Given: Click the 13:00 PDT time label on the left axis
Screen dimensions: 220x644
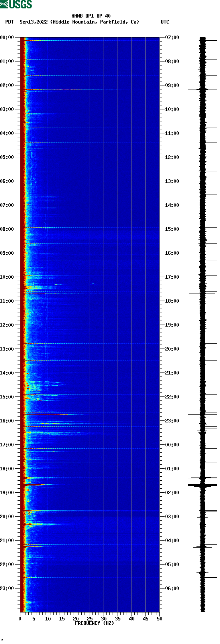Looking at the screenshot, I should click(x=7, y=349).
